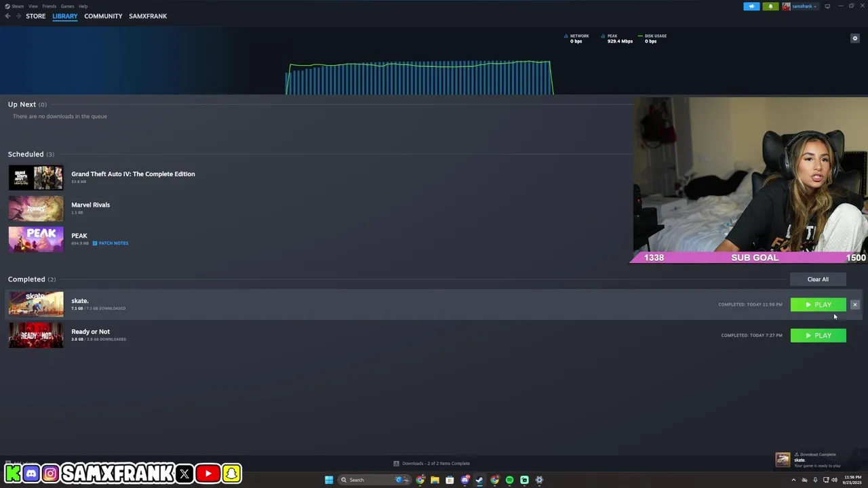Open the downloads settings gear

pyautogui.click(x=854, y=39)
